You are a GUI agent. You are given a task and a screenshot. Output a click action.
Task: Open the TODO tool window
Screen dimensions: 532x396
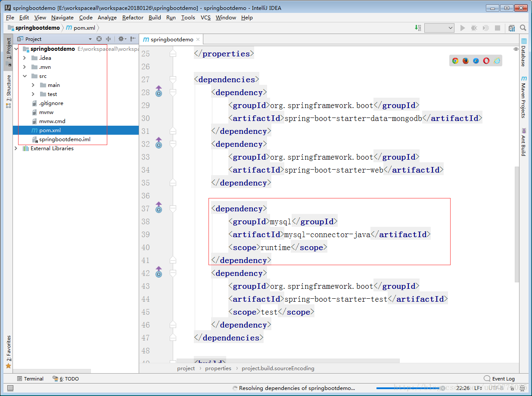pyautogui.click(x=65, y=379)
